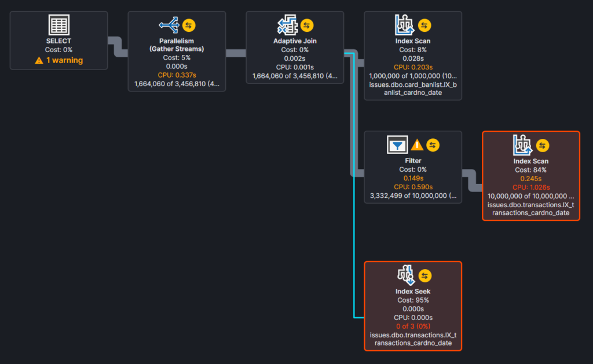593x364 pixels.
Task: Click parallel badge on Gather Streams node
Action: [189, 25]
